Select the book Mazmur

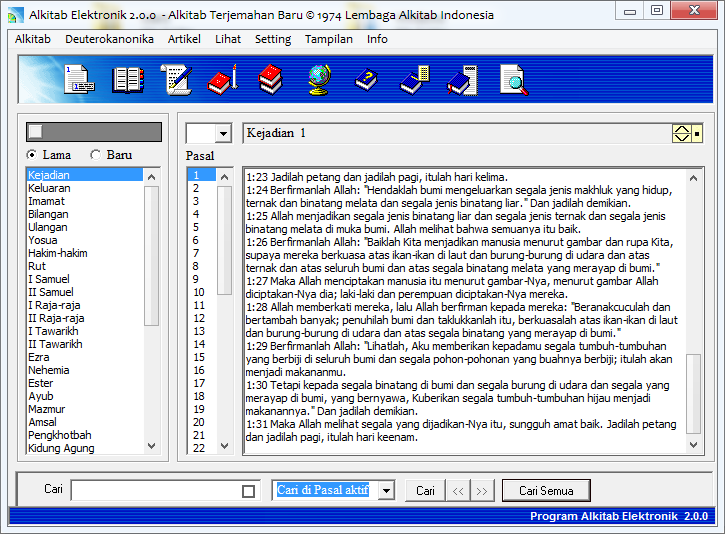coord(85,409)
